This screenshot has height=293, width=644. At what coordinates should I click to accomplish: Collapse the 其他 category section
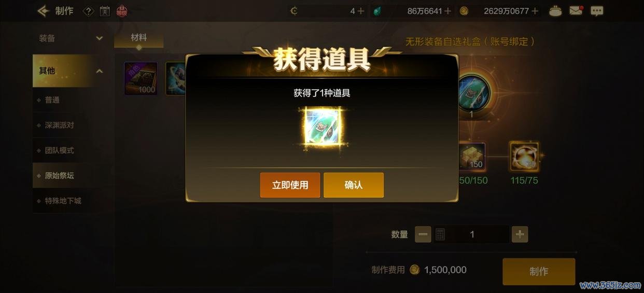click(99, 71)
